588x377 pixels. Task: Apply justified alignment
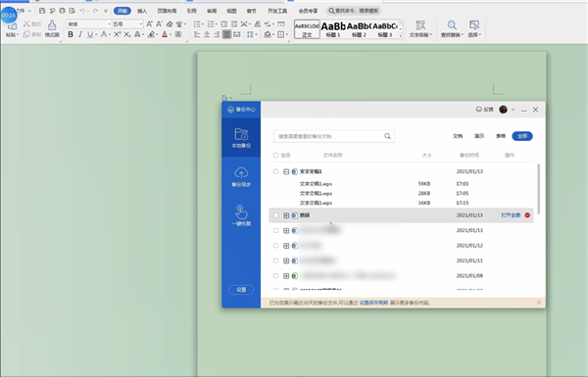[x=226, y=34]
